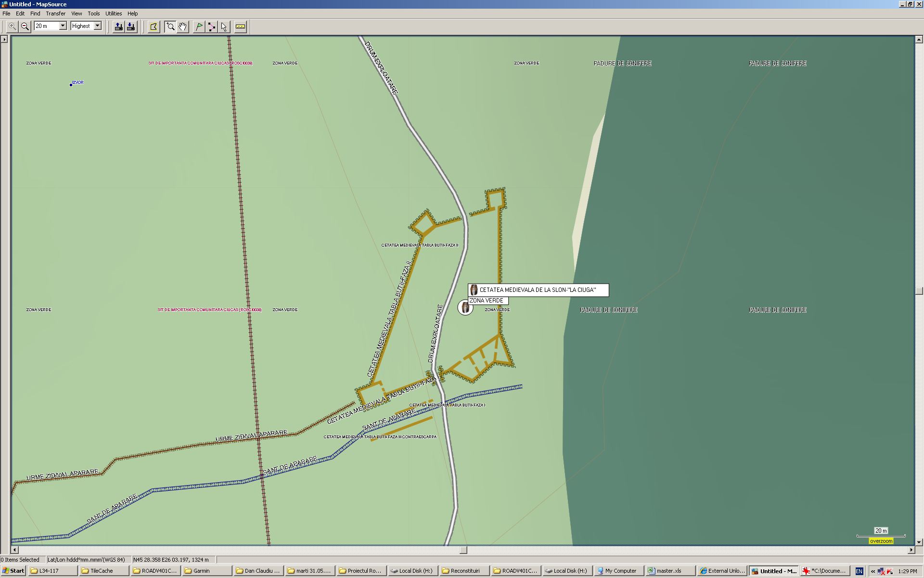Screen dimensions: 924x578
Task: Click the horizontal scrollbar left arrow
Action: click(15, 550)
